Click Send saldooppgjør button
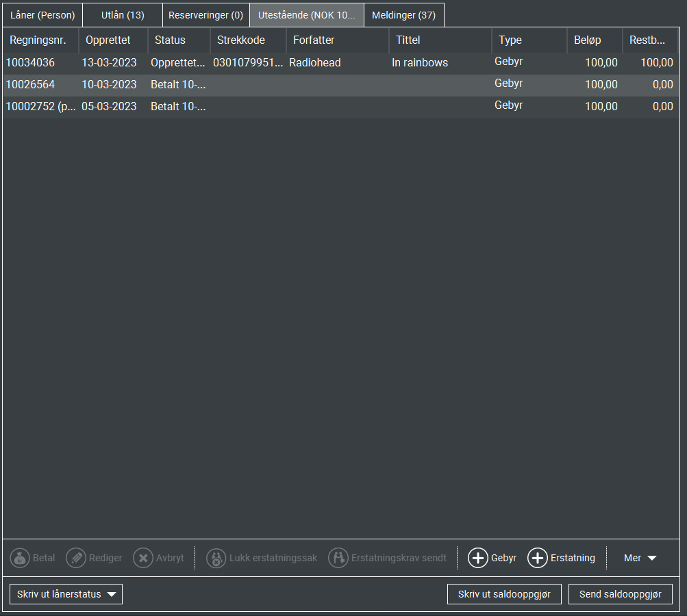Screen dimensions: 687x616 click(621, 594)
